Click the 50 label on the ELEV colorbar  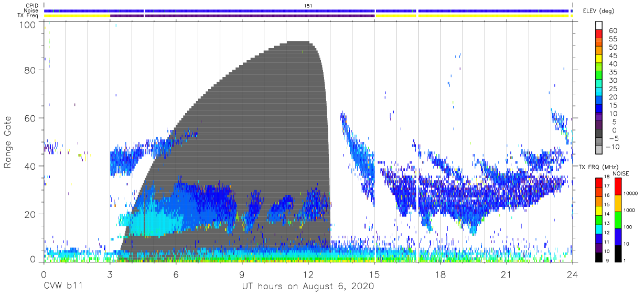tap(612, 47)
